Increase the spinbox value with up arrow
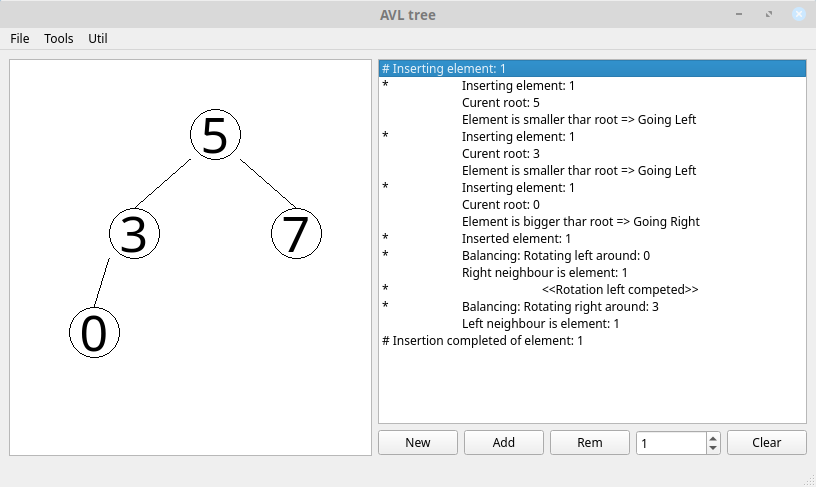This screenshot has width=816, height=487. click(x=713, y=438)
